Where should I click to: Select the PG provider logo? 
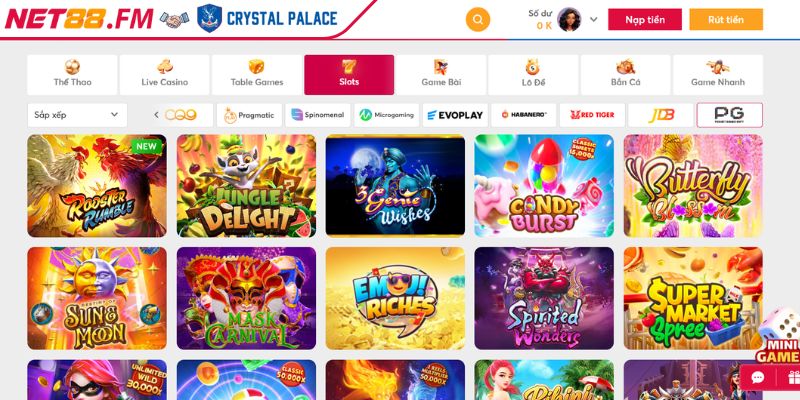(730, 115)
